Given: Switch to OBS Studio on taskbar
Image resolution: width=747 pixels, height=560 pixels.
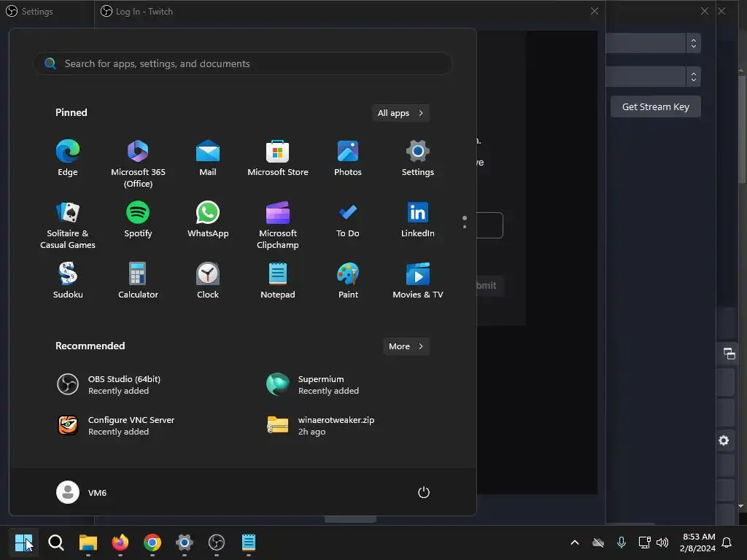Looking at the screenshot, I should click(217, 542).
